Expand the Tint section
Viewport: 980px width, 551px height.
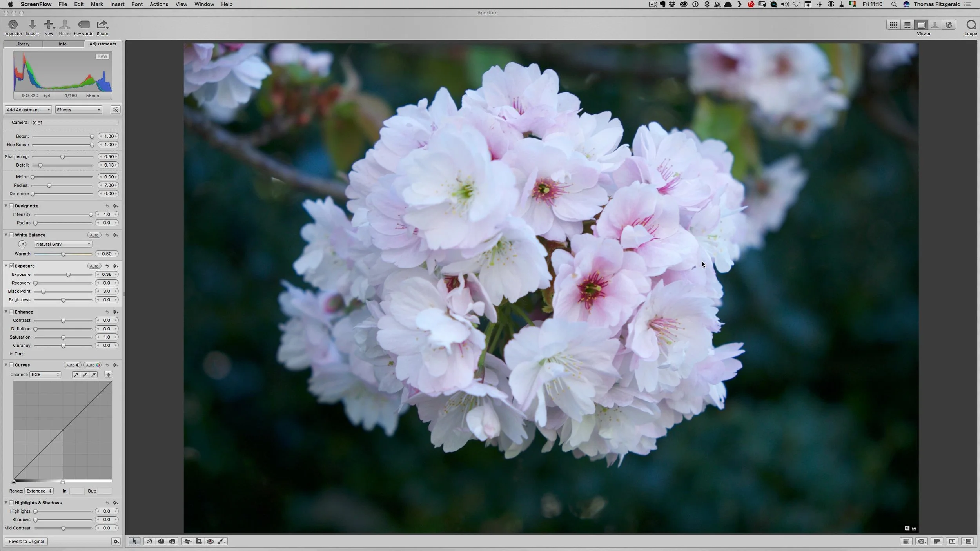[x=11, y=354]
